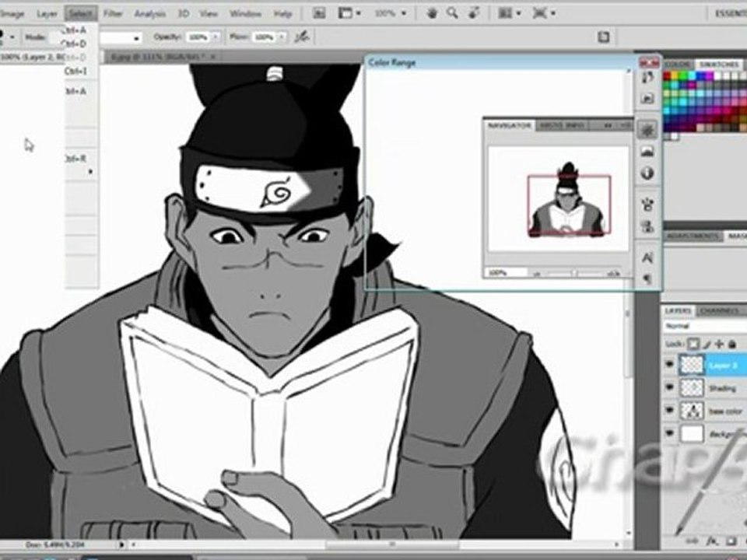Viewport: 747px width, 560px height.
Task: Choose the Ctrl+D Deselect entry
Action: [81, 44]
